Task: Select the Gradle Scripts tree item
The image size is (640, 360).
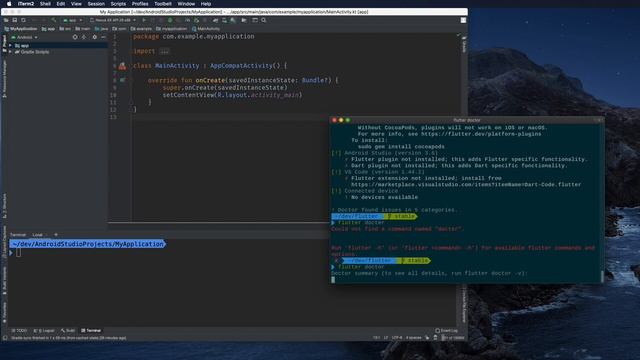Action: [x=32, y=52]
